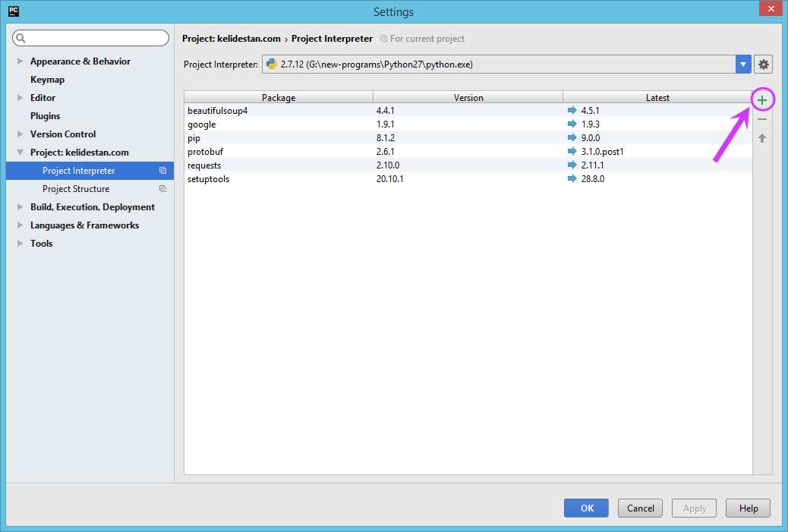The image size is (788, 532).
Task: Click Version Control label in sidebar
Action: click(x=63, y=134)
